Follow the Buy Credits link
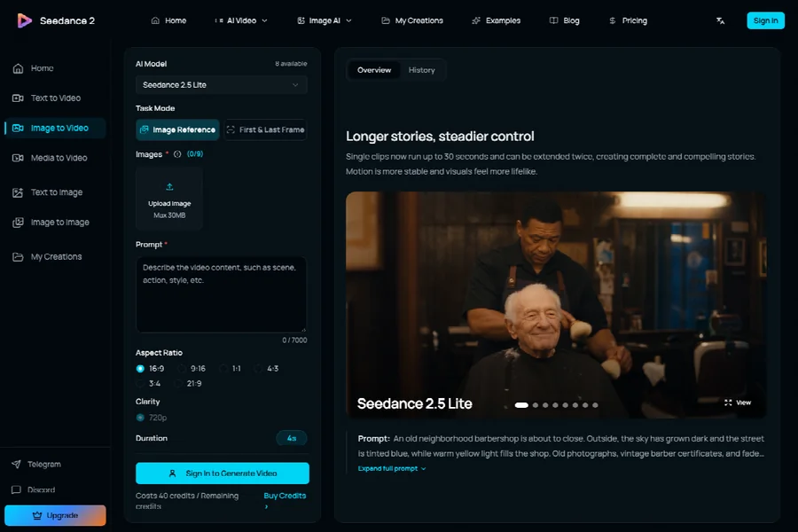 coord(285,496)
